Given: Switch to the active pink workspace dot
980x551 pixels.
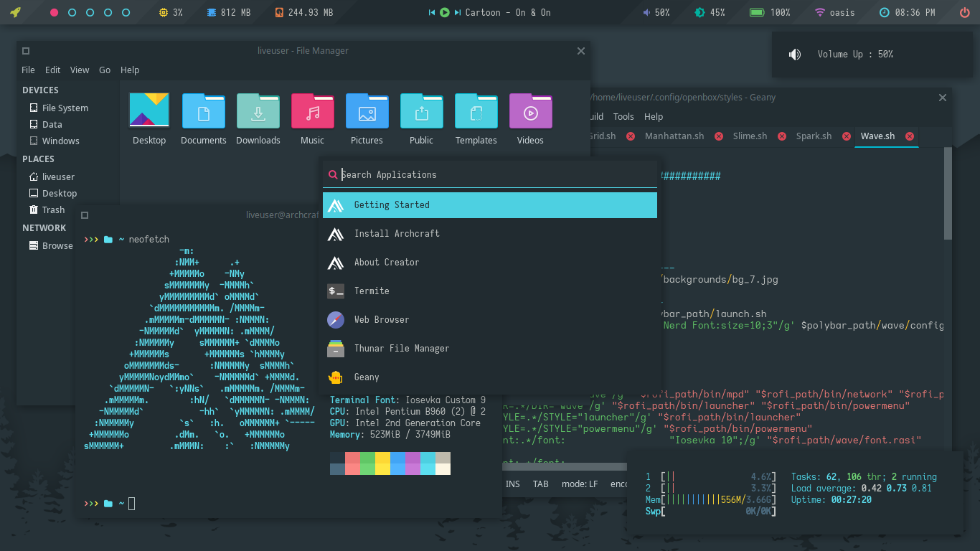Looking at the screenshot, I should (55, 13).
